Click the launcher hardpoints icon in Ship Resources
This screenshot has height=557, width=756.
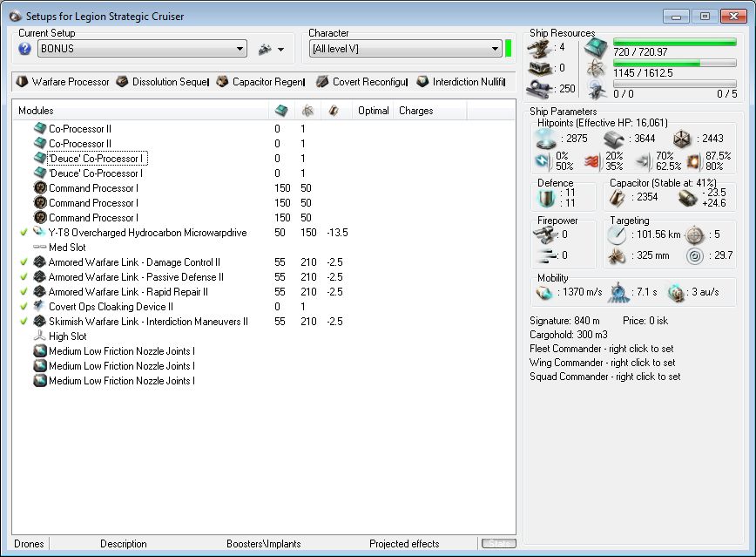539,68
